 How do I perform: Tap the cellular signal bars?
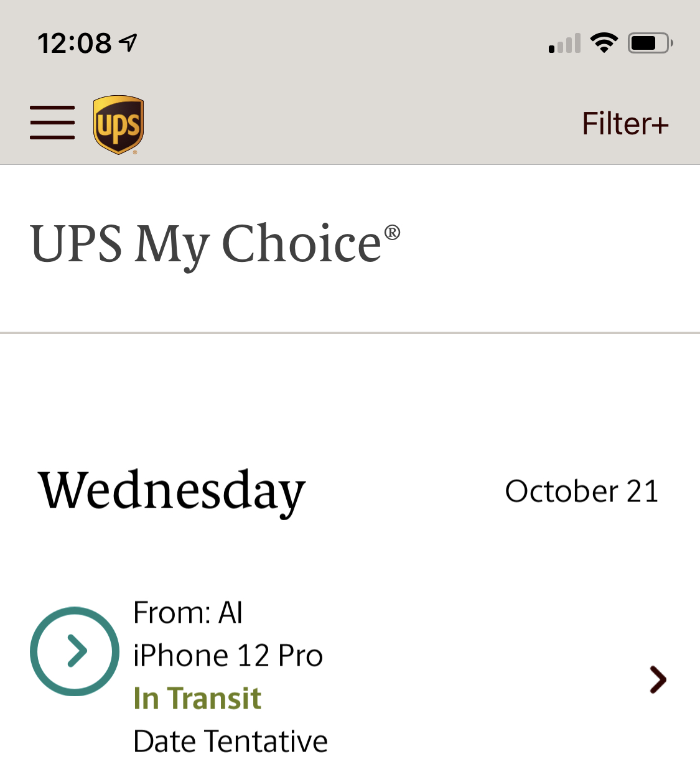coord(564,44)
